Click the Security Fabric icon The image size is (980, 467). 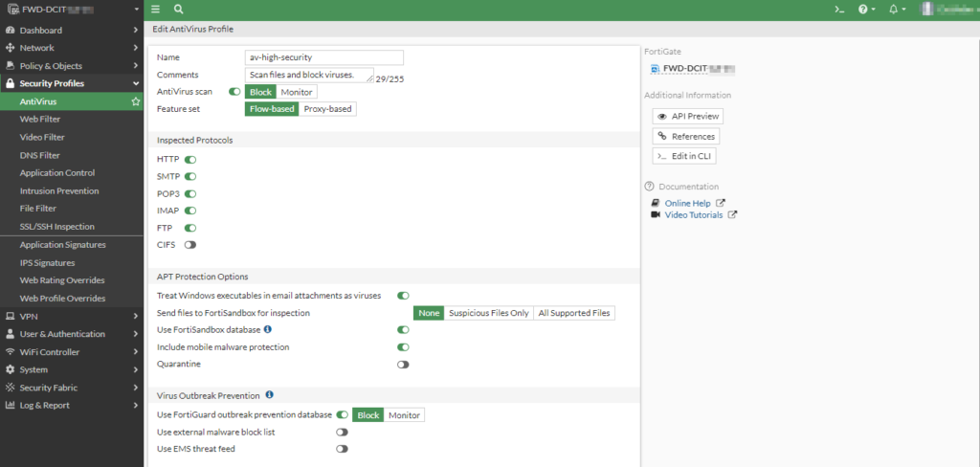pyautogui.click(x=10, y=388)
